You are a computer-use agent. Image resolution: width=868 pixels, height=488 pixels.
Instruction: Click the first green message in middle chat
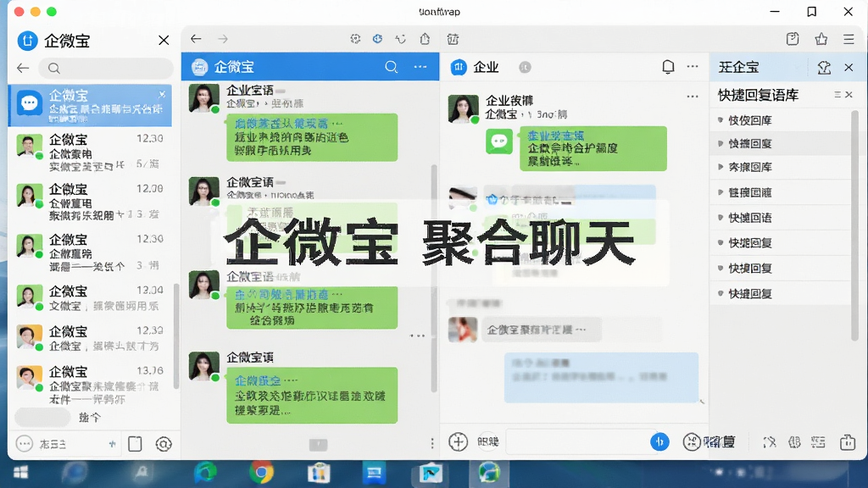[x=312, y=137]
